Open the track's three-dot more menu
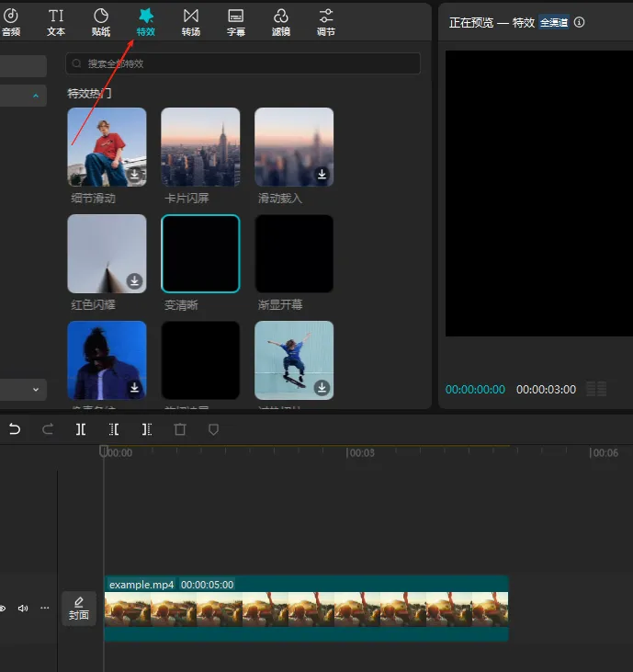Image resolution: width=633 pixels, height=672 pixels. point(44,608)
